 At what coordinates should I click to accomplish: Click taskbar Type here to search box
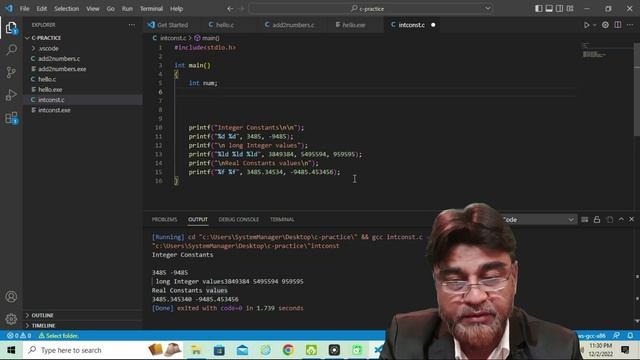(84, 350)
